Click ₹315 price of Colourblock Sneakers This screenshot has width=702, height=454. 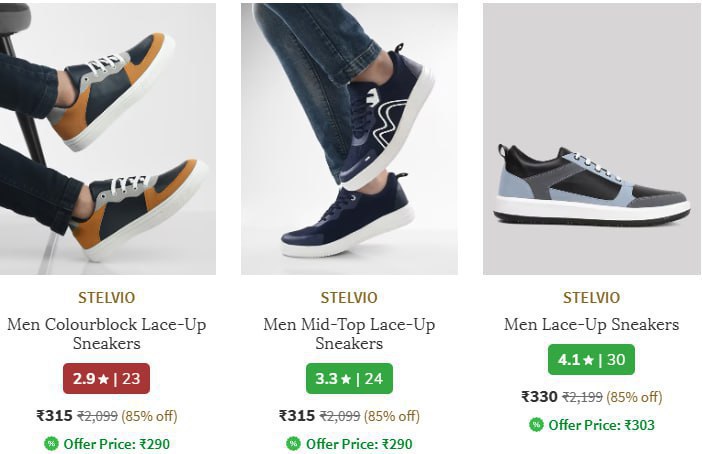54,416
